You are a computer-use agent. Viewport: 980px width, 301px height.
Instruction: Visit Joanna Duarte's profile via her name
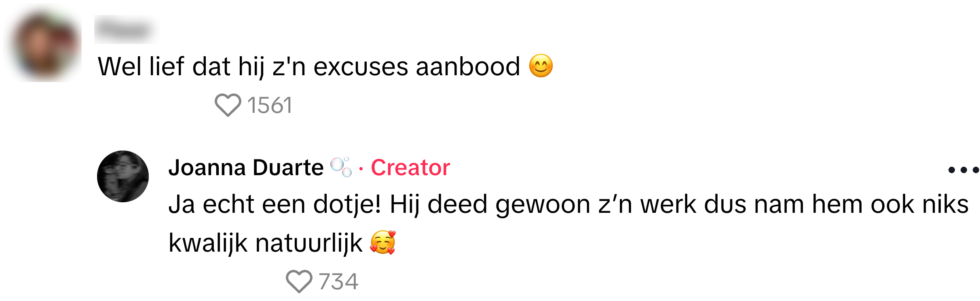click(246, 167)
